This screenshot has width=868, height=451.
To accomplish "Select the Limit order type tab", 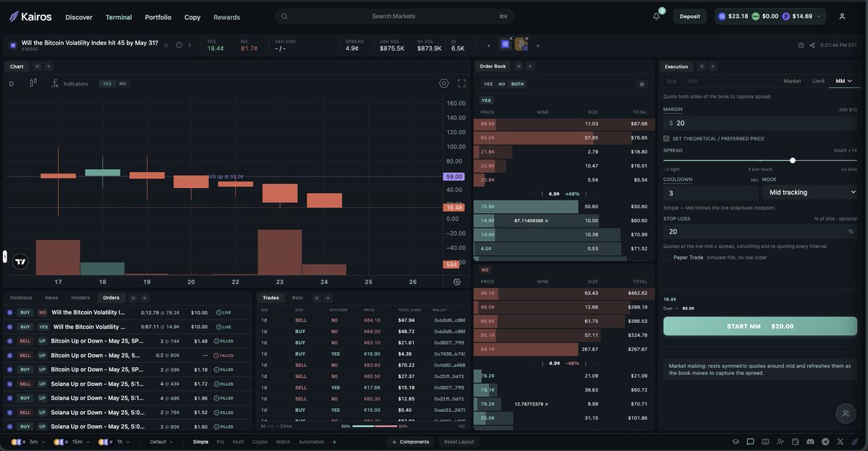I will pyautogui.click(x=818, y=81).
